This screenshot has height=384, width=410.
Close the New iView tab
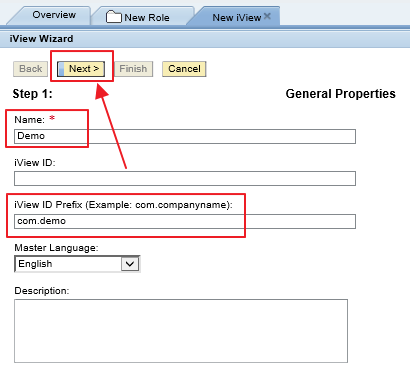click(267, 16)
